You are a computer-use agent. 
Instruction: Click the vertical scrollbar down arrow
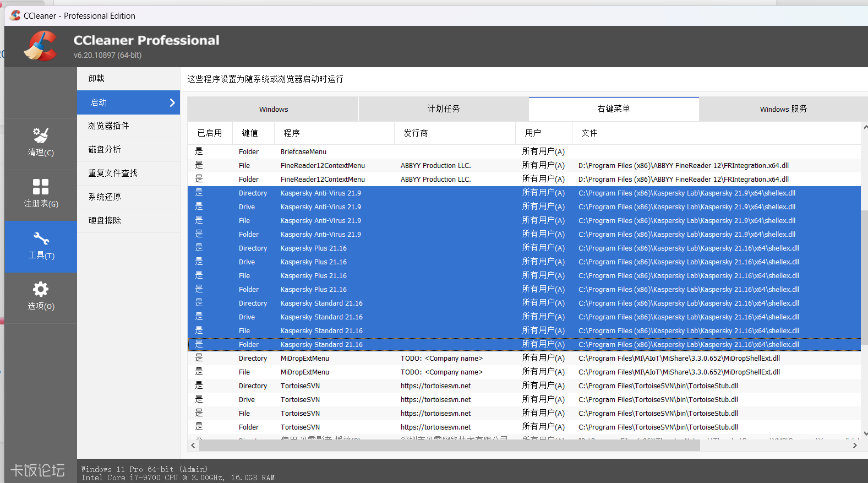point(865,433)
